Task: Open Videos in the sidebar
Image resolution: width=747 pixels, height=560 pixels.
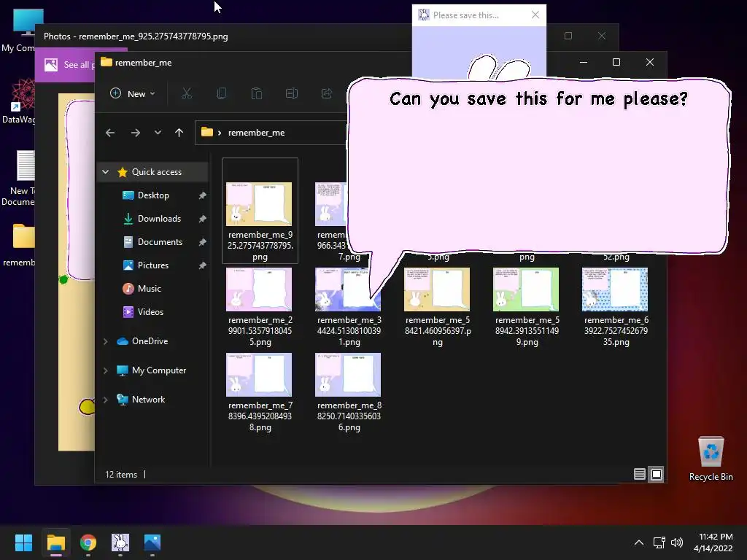Action: [x=150, y=312]
